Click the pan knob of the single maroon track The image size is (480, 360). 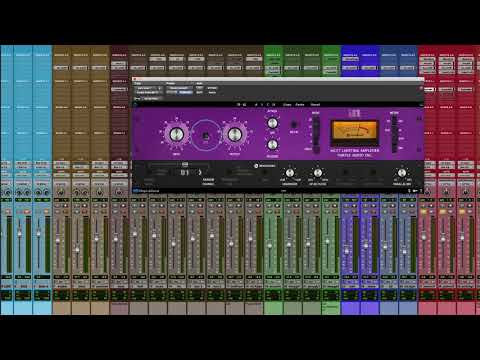pyautogui.click(x=119, y=192)
